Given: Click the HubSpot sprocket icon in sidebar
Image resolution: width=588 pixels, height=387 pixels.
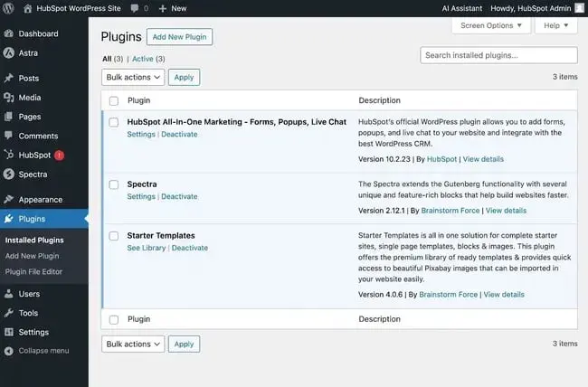Looking at the screenshot, I should tap(9, 155).
